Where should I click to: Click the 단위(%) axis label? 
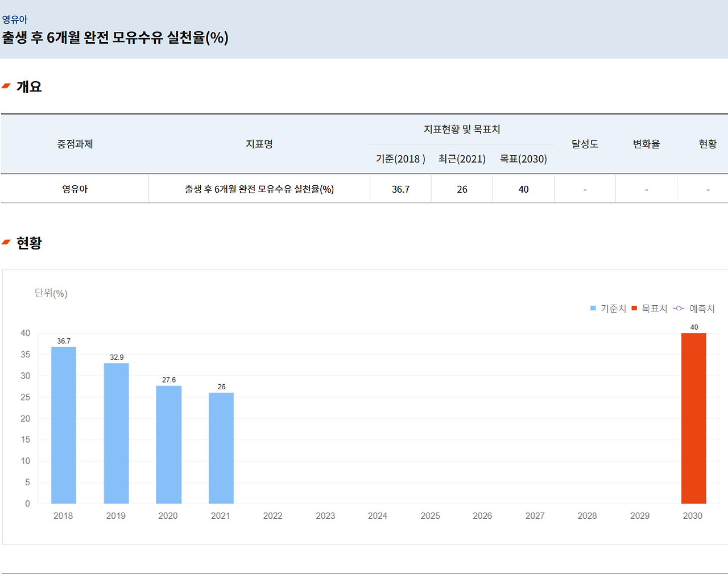tap(50, 293)
